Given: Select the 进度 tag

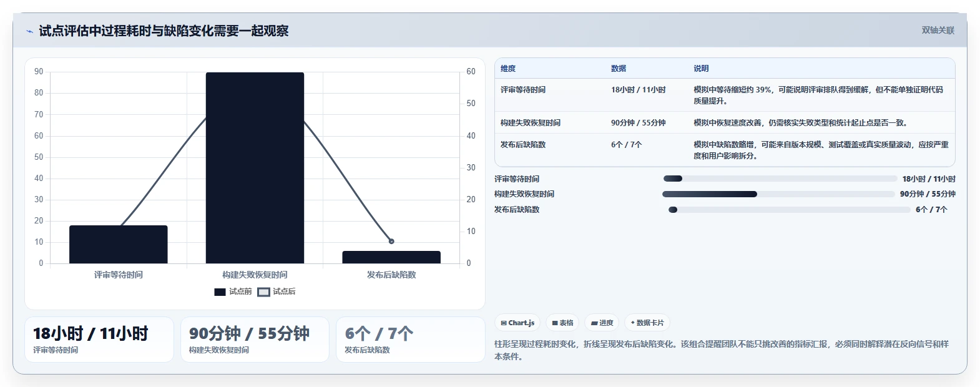Looking at the screenshot, I should (602, 323).
